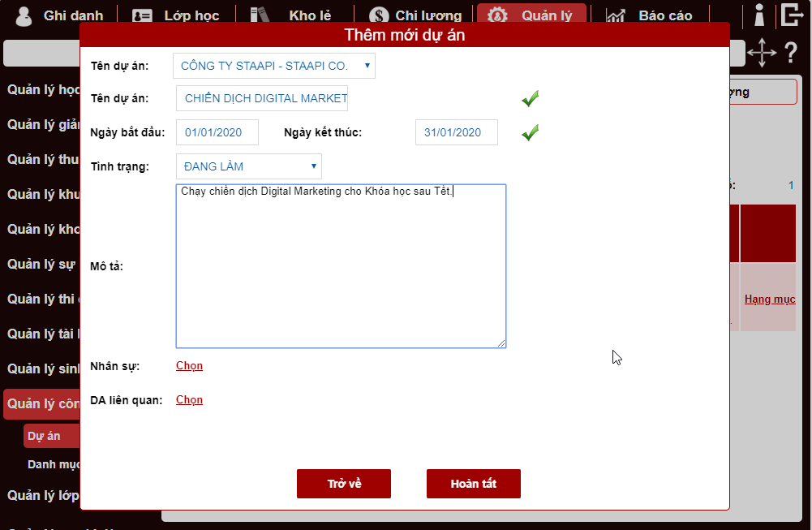
Task: Click the four-way move arrows icon
Action: (761, 53)
